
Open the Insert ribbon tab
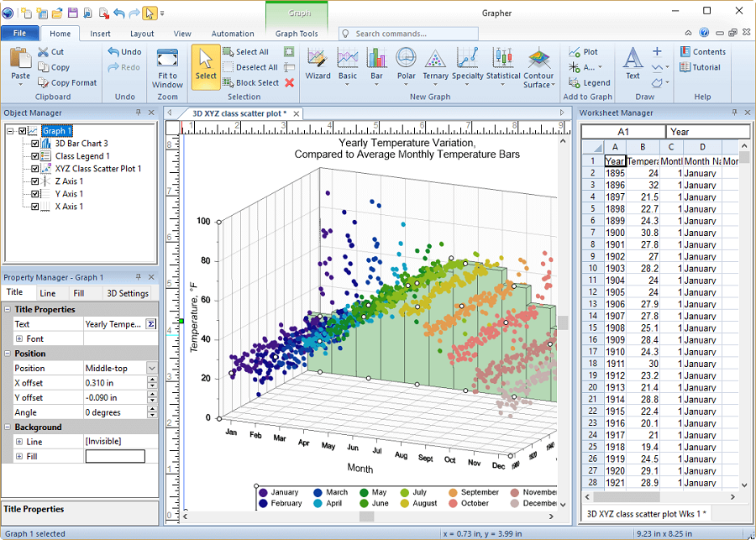click(x=101, y=34)
